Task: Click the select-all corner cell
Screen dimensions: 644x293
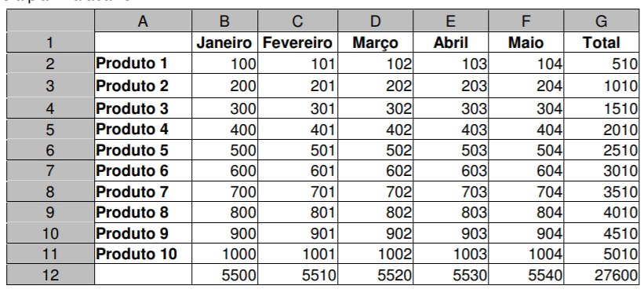Action: (x=50, y=20)
